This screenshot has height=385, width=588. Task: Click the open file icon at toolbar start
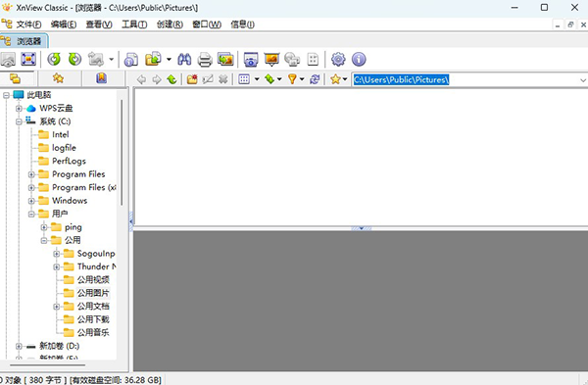[8, 59]
